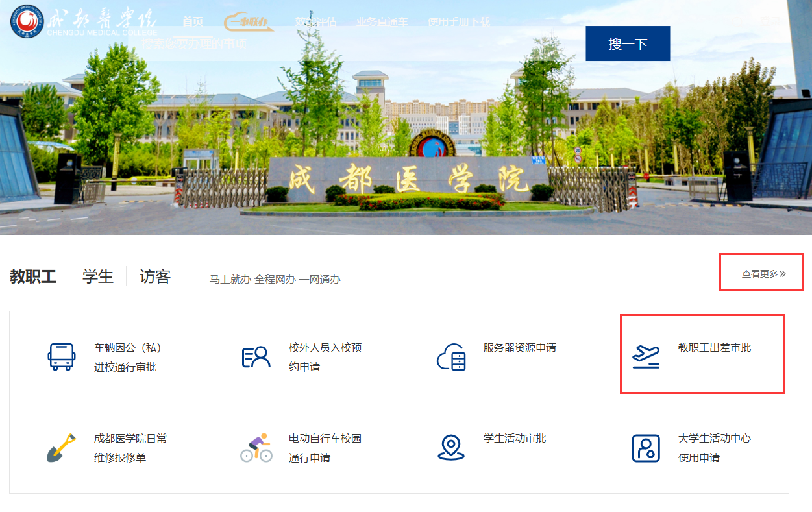Open the 一事联办 cloud logo link

pos(249,21)
